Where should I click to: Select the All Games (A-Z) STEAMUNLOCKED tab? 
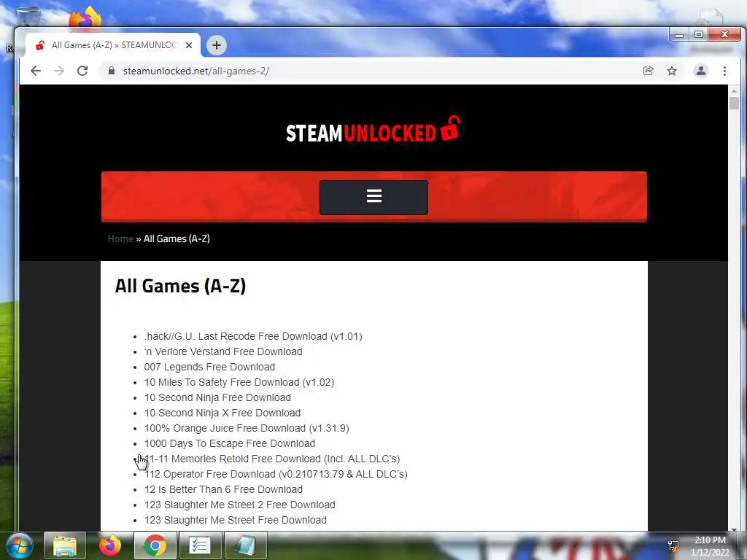pos(113,45)
